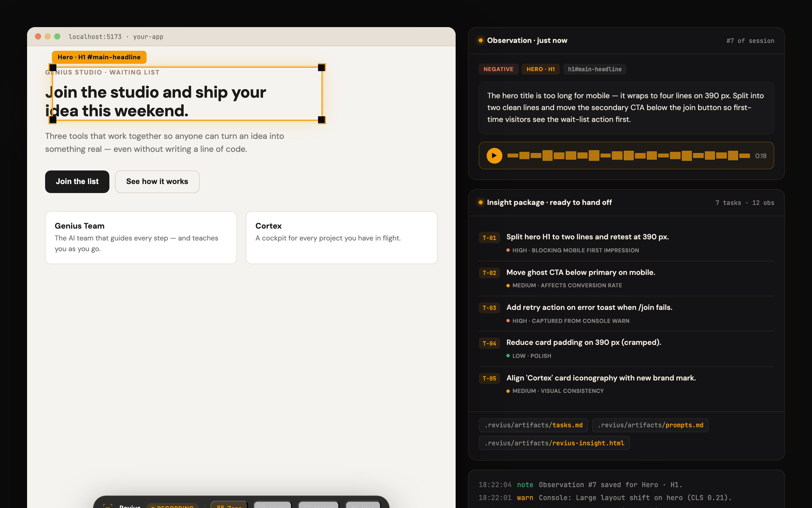Click the 'Join the studio' hero headline

[156, 102]
